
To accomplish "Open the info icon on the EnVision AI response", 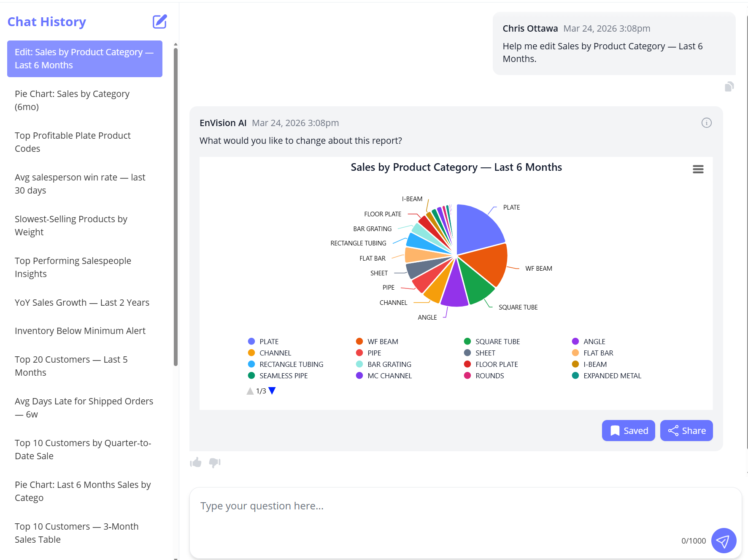I will point(706,123).
